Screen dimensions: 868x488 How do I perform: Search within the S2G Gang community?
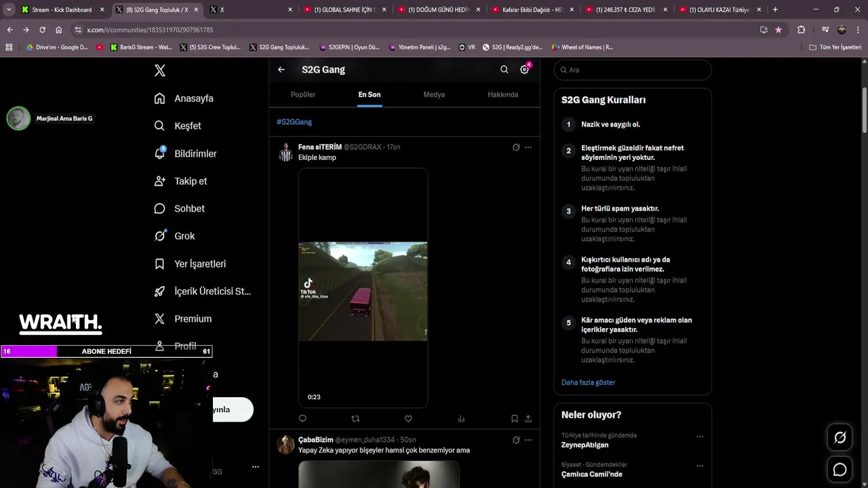pyautogui.click(x=504, y=70)
